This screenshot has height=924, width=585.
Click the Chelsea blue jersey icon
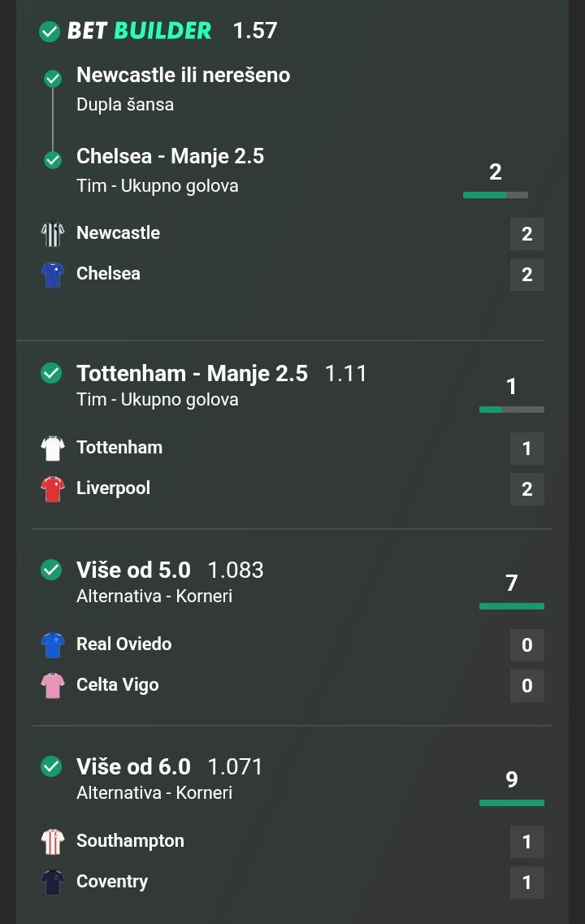tap(53, 274)
